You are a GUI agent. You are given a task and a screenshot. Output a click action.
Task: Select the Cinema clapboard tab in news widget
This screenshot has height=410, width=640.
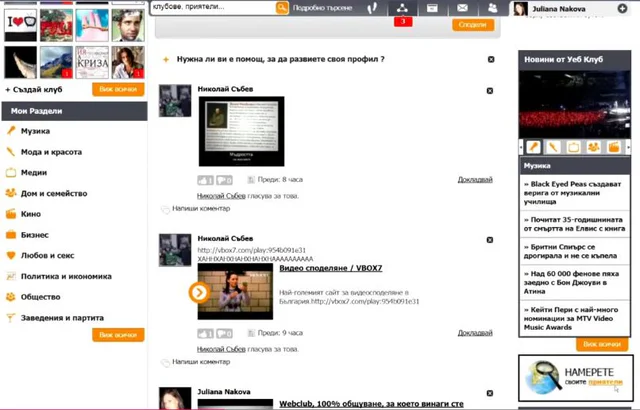pyautogui.click(x=614, y=147)
